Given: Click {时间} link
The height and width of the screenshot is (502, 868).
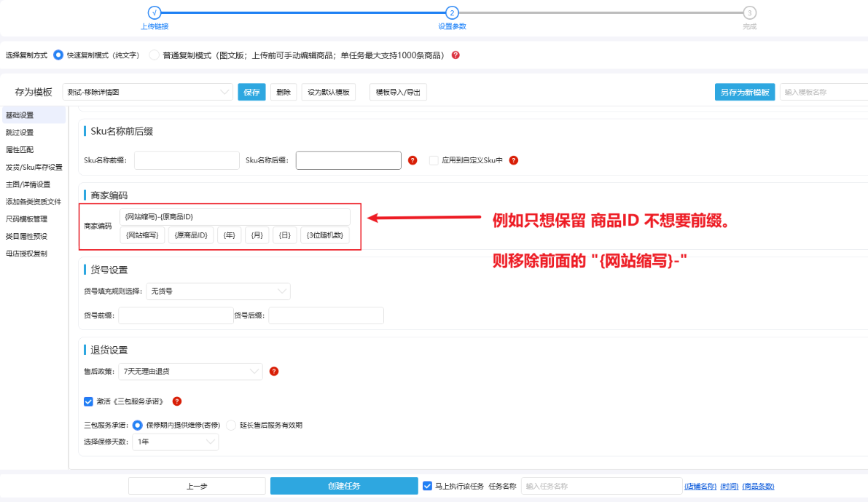Looking at the screenshot, I should point(729,487).
